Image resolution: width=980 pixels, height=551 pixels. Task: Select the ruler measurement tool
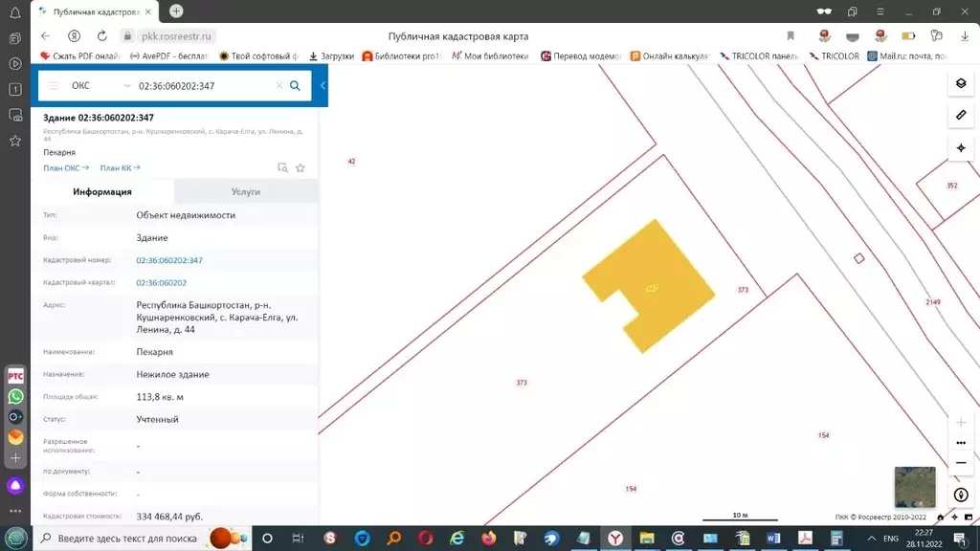[x=961, y=116]
